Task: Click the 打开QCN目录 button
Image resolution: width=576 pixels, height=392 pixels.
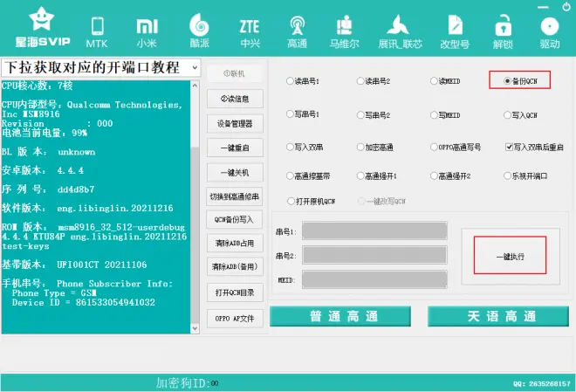Action: point(235,292)
